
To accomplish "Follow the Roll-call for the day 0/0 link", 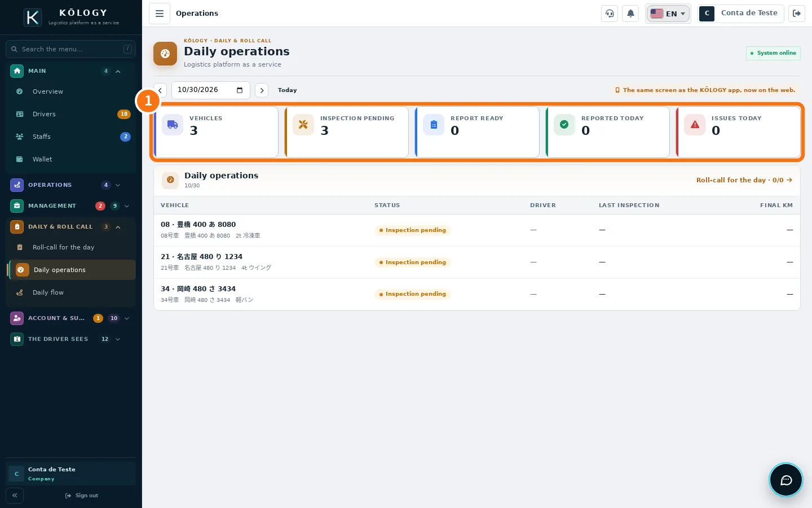I will 744,180.
